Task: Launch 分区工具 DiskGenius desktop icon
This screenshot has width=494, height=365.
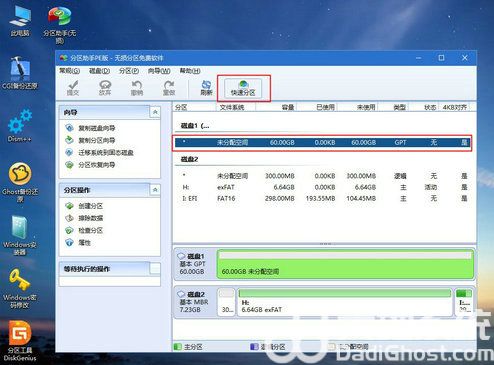Action: [x=20, y=341]
